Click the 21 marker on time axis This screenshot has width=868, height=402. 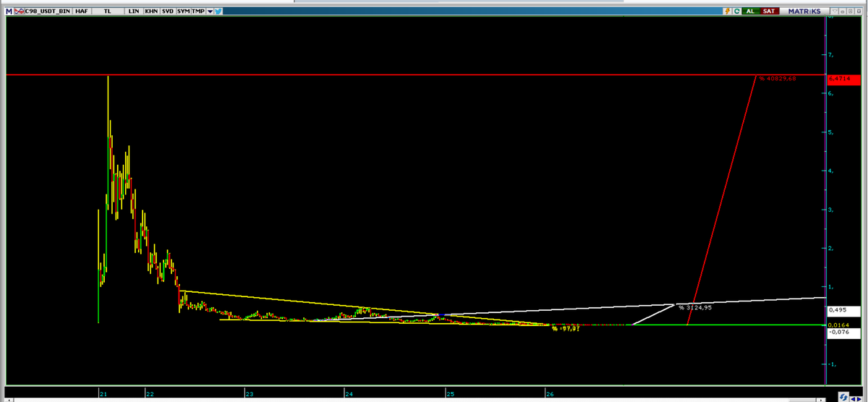point(103,394)
